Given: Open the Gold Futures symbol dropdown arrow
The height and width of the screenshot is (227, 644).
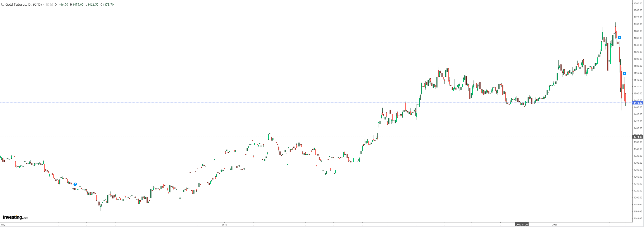Looking at the screenshot, I should [44, 4].
